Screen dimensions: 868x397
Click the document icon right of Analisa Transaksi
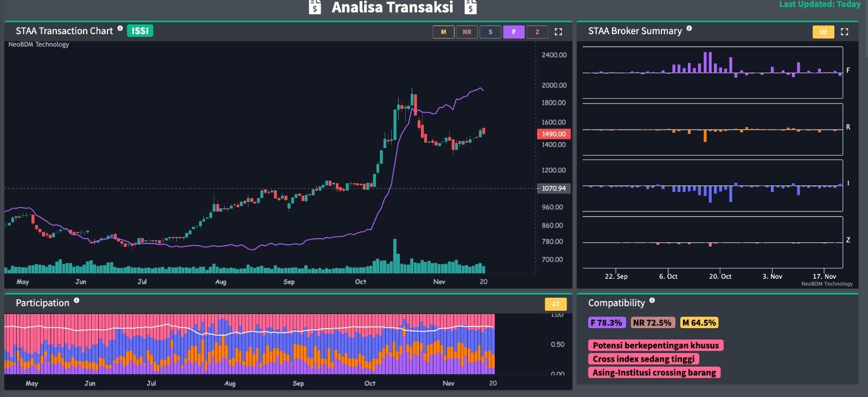[x=471, y=7]
